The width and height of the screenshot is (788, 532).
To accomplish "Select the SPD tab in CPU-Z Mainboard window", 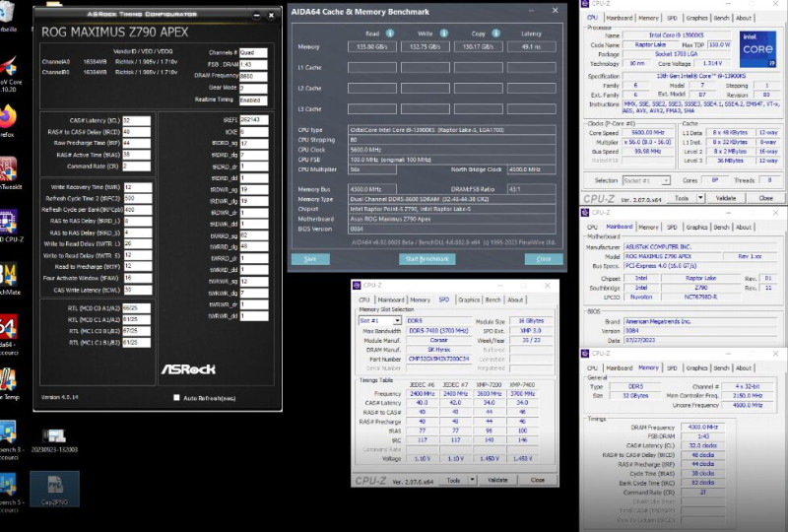I will pyautogui.click(x=672, y=228).
